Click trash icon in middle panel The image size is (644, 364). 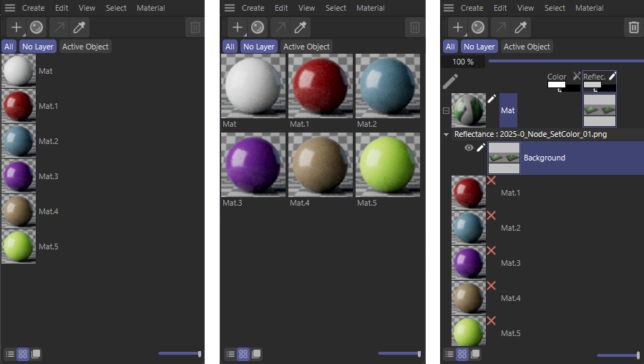pyautogui.click(x=415, y=27)
